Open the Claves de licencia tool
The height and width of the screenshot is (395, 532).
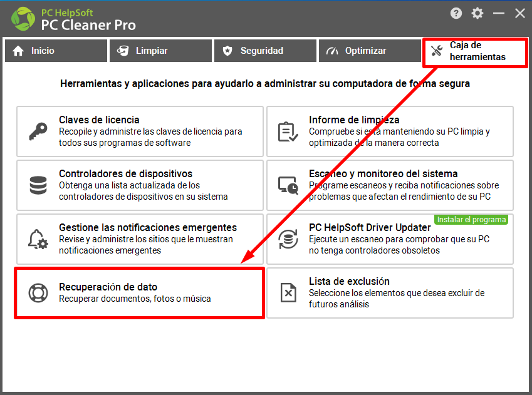point(140,131)
